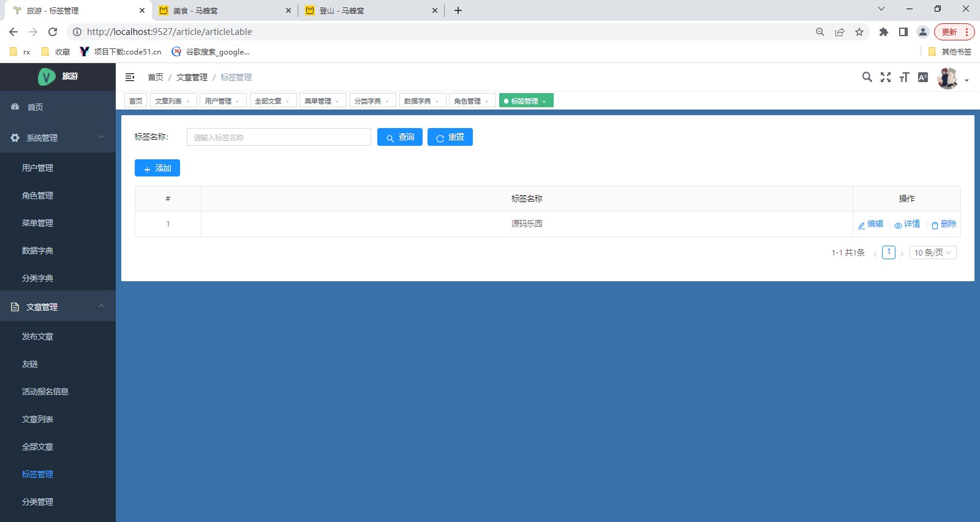This screenshot has width=980, height=522.
Task: Click the 重置 reset button
Action: coord(450,137)
